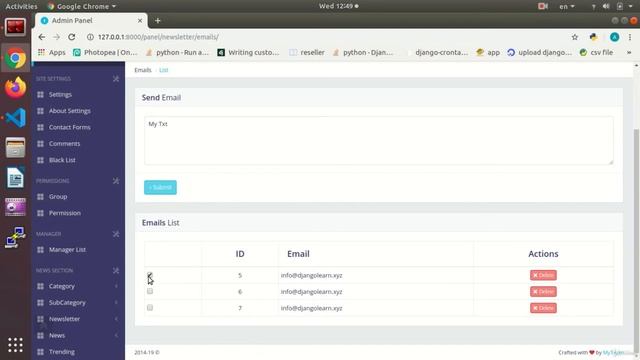
Task: Open Visual Studio Code from the dock
Action: (x=16, y=118)
